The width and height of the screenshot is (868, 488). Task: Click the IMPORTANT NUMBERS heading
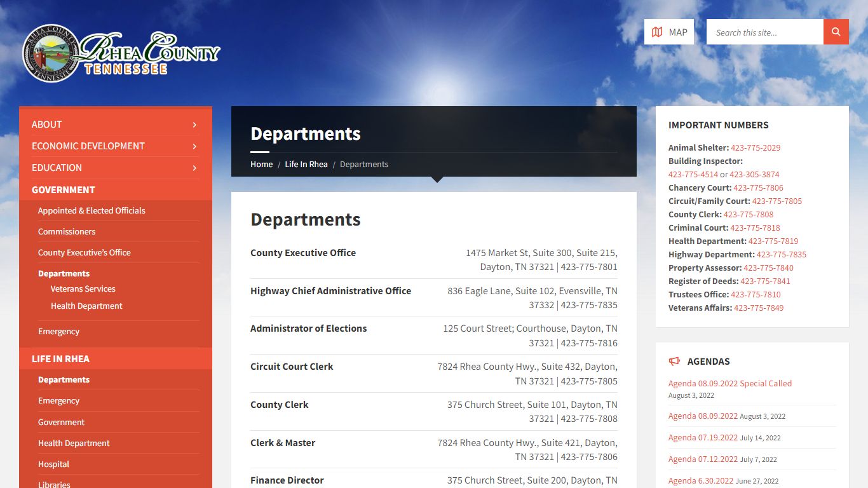(718, 125)
